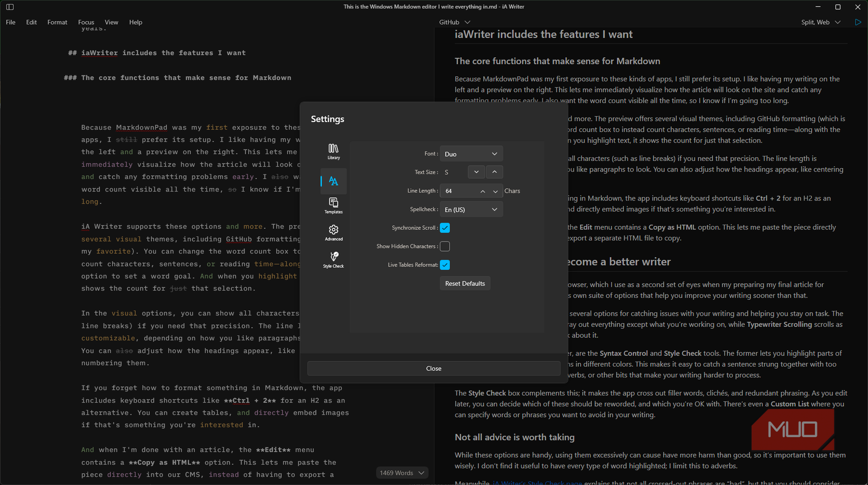Close the Settings dialog

tap(433, 368)
